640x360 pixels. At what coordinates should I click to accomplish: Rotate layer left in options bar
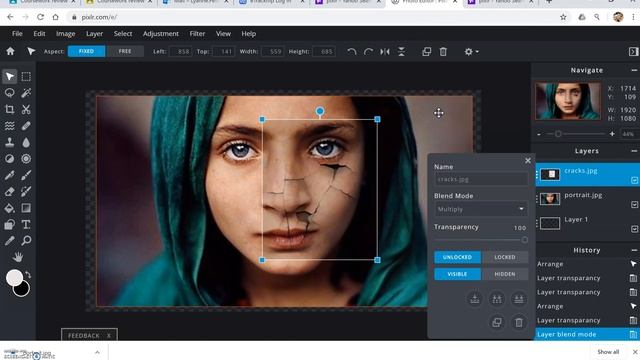[x=352, y=51]
